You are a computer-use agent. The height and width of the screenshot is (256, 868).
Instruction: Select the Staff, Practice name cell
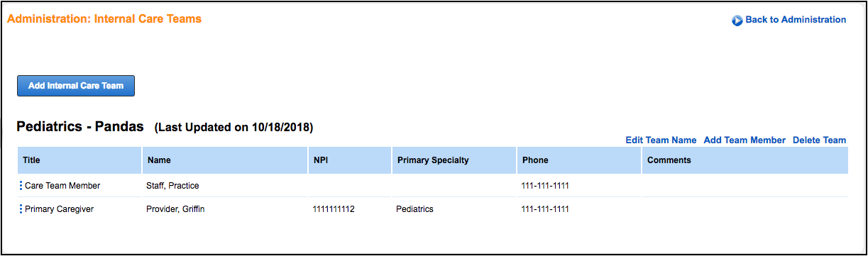[172, 186]
